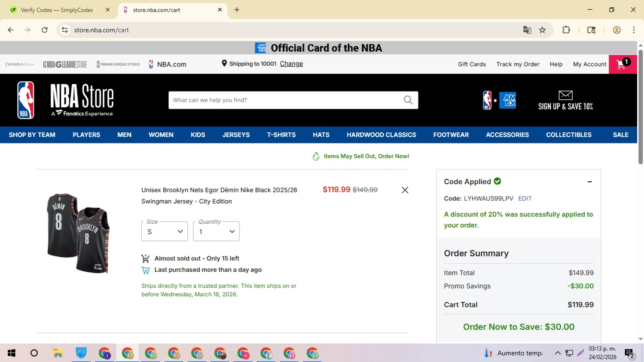Close the store.nba.com/cart tab
This screenshot has width=644, height=362.
click(220, 9)
